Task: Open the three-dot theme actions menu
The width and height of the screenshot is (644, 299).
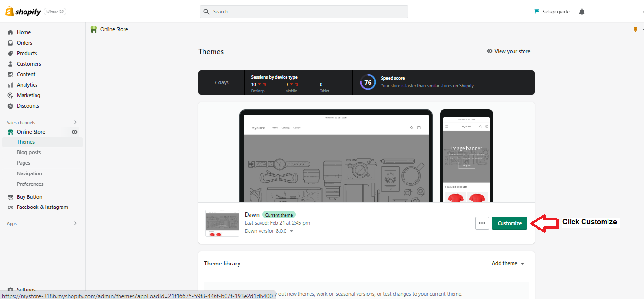Action: pyautogui.click(x=482, y=223)
